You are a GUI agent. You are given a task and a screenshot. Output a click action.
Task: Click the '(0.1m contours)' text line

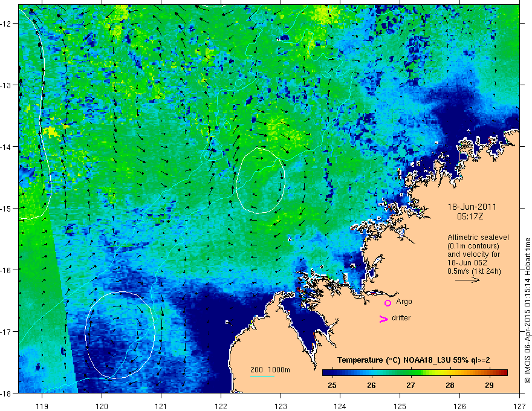tap(473, 246)
